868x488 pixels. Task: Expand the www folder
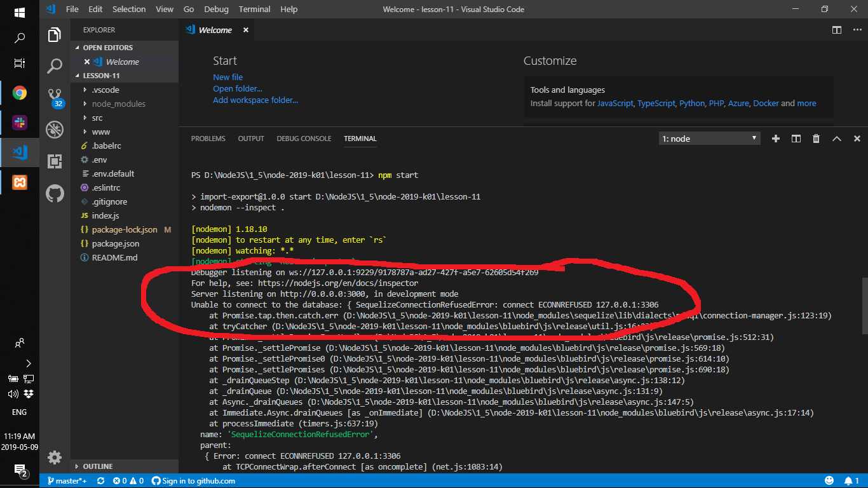(125, 132)
